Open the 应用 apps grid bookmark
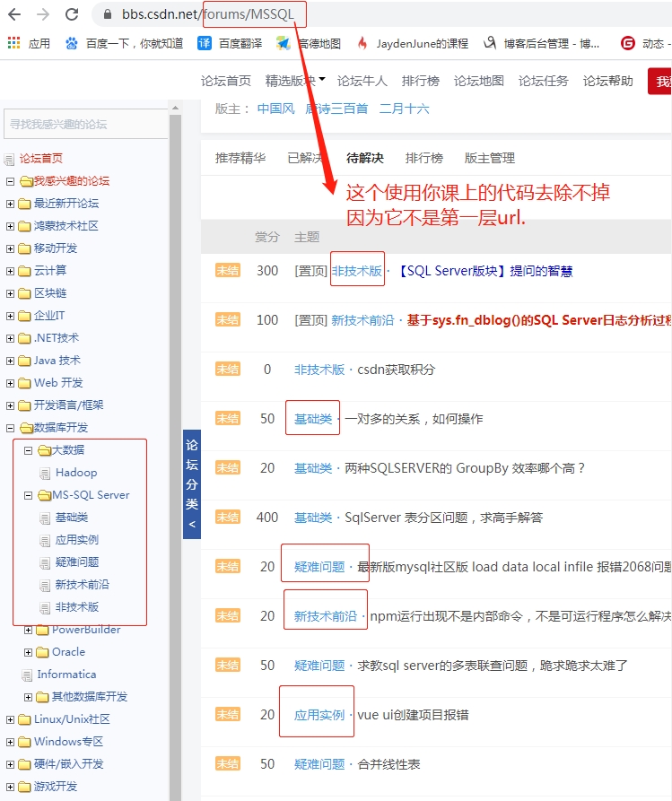 pyautogui.click(x=29, y=43)
